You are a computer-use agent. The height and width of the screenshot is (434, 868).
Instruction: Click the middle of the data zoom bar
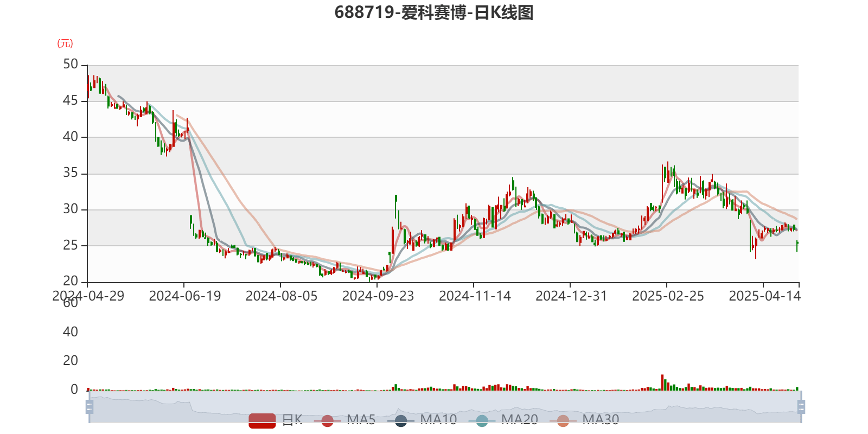click(x=445, y=407)
